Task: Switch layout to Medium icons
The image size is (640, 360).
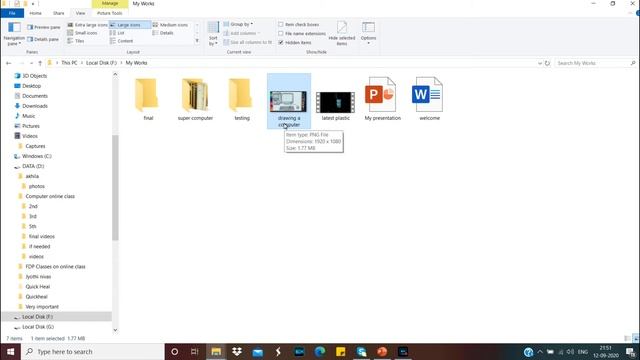Action: pyautogui.click(x=171, y=25)
